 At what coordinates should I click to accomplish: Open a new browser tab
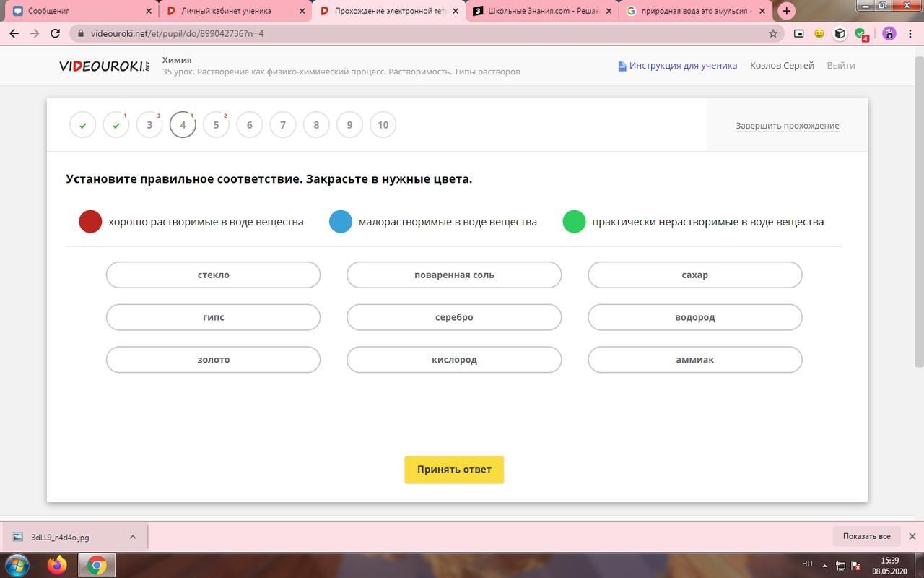pos(786,11)
